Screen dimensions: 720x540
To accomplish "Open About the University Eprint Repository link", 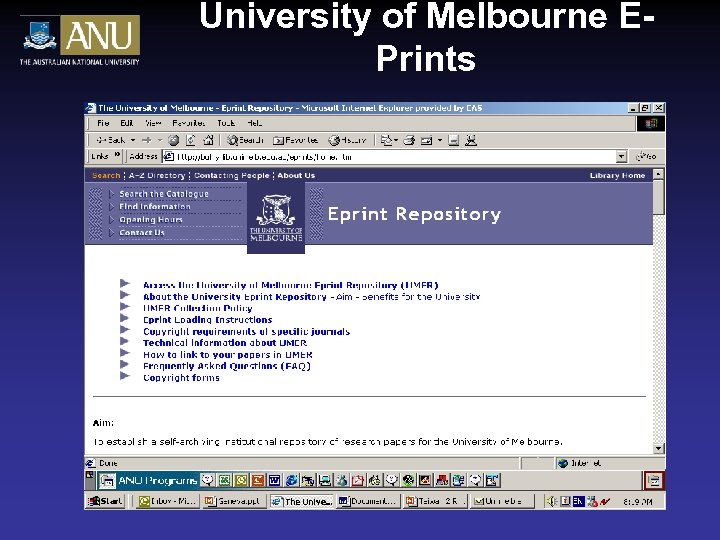I will click(235, 297).
